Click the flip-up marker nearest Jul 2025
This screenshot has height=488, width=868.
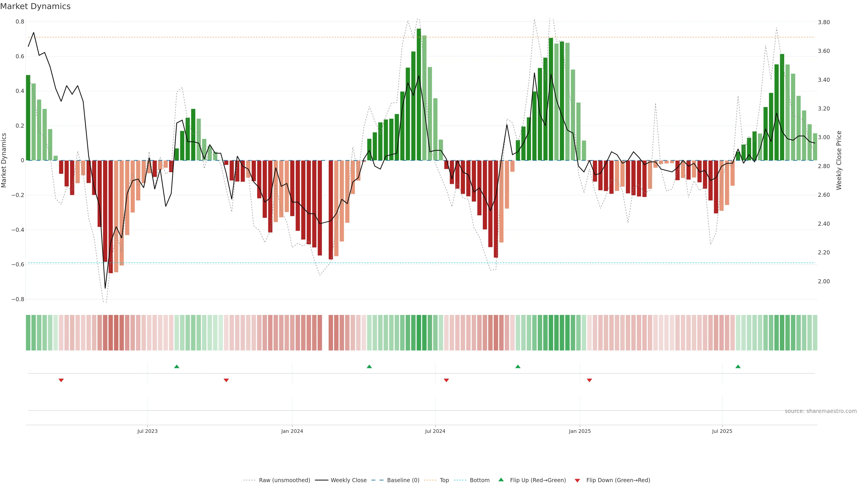pyautogui.click(x=738, y=366)
